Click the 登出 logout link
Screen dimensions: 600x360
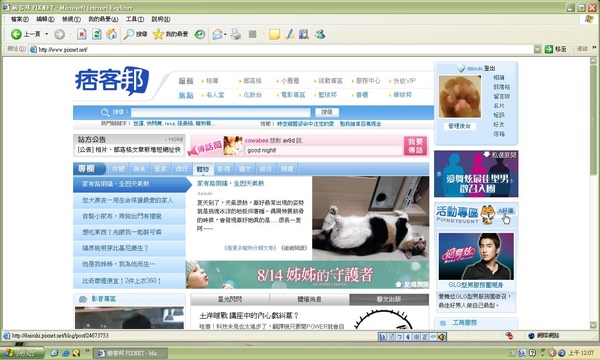(489, 68)
